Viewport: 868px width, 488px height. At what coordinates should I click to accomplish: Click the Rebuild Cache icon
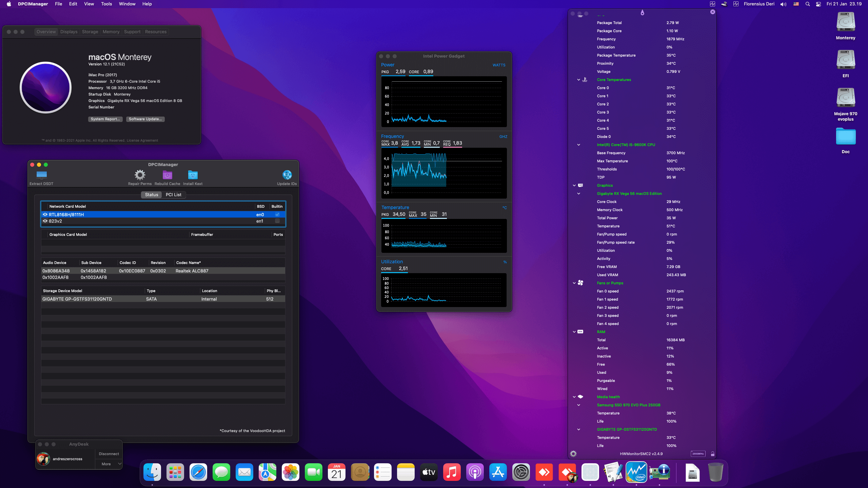click(167, 175)
